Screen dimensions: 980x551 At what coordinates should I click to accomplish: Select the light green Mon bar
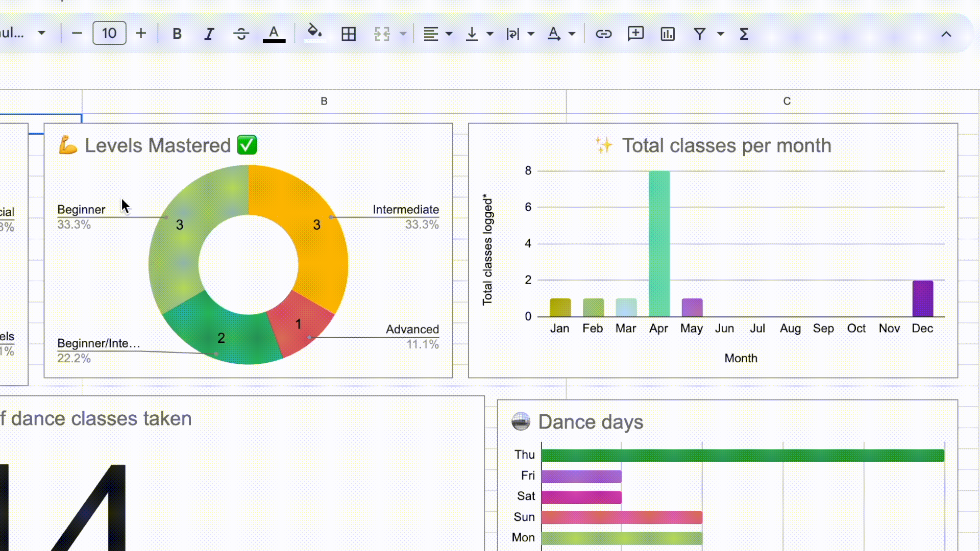pos(622,538)
